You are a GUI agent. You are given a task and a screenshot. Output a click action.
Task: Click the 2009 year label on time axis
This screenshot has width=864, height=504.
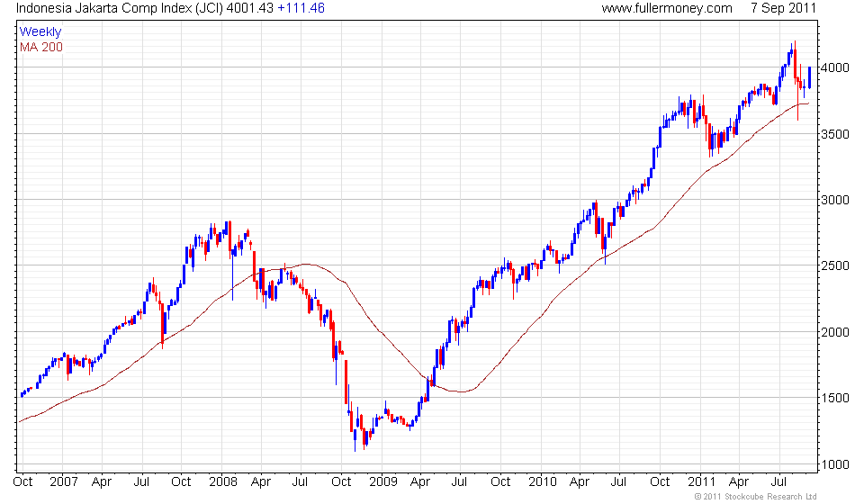click(383, 482)
